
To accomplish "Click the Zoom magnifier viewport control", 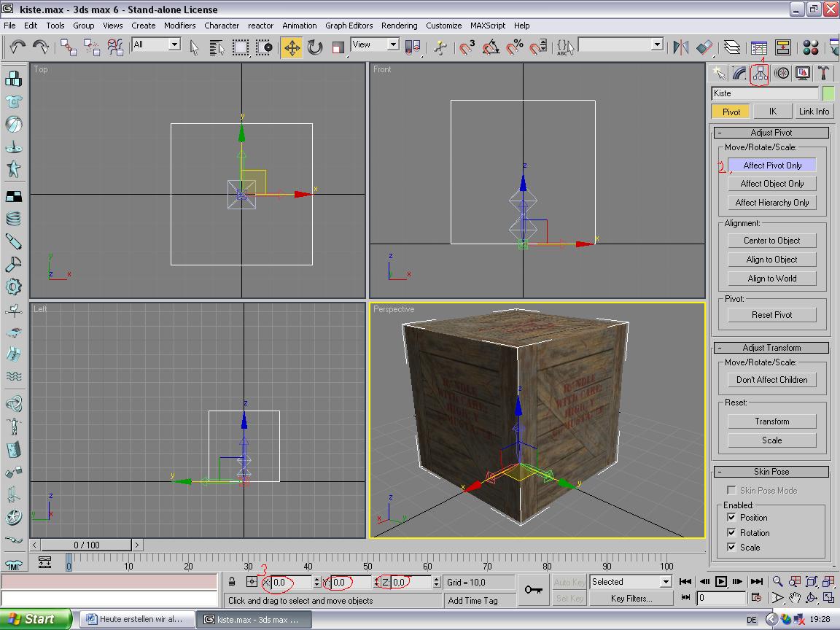I will click(x=777, y=582).
